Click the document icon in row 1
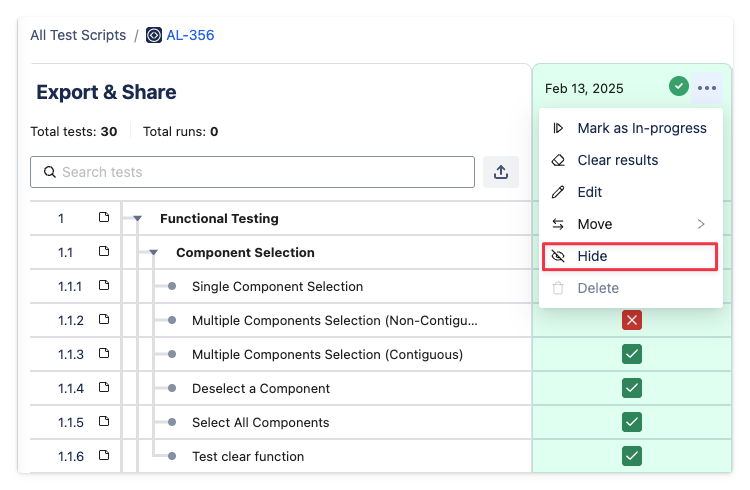 click(x=104, y=218)
